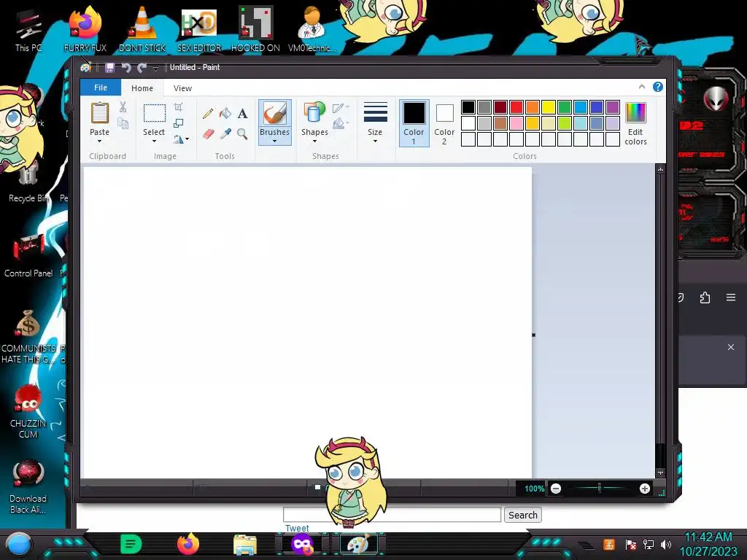Image resolution: width=747 pixels, height=560 pixels.
Task: Select the Pencil tool
Action: coord(208,113)
